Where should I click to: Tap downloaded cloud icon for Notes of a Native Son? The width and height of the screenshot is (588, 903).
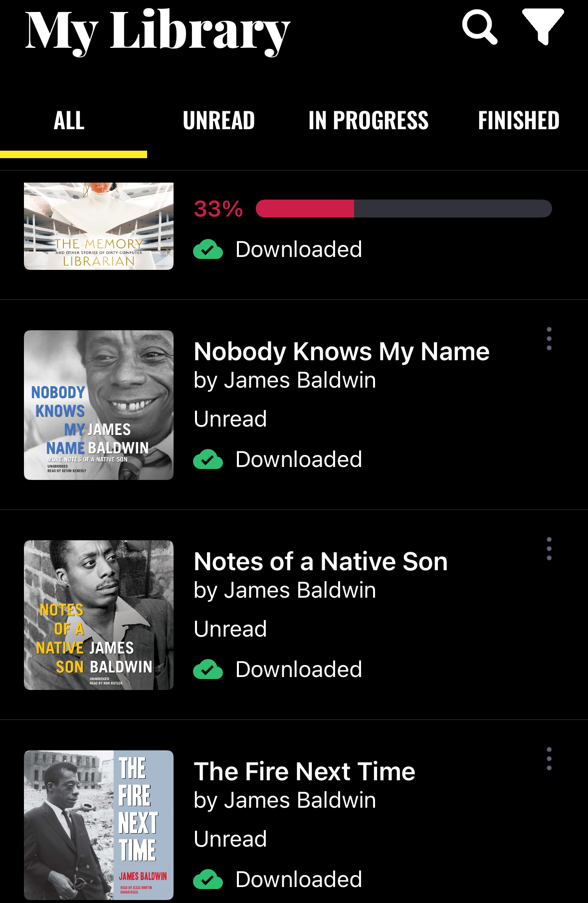coord(208,670)
